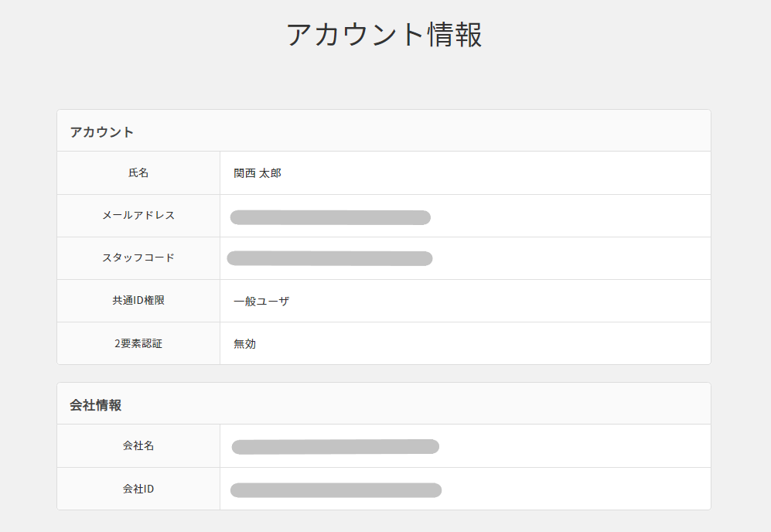Click the 2要素認証 field label
Image resolution: width=771 pixels, height=532 pixels.
(x=138, y=343)
